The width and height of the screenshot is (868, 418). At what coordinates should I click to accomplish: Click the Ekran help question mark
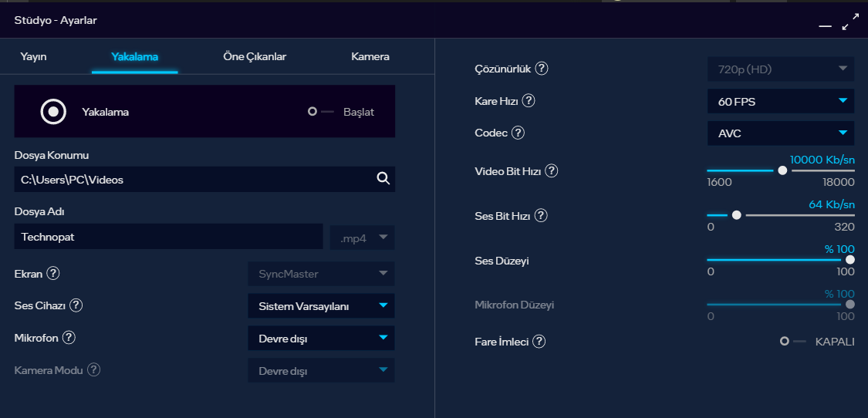pos(53,274)
